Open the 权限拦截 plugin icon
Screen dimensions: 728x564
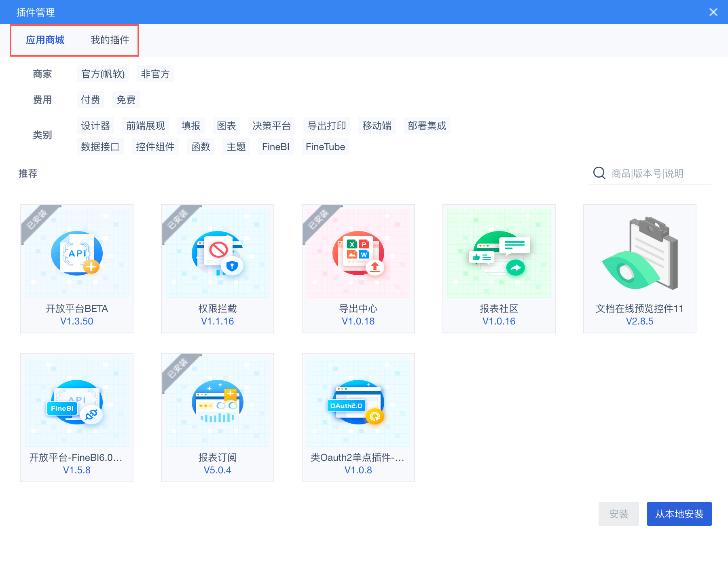click(x=218, y=253)
